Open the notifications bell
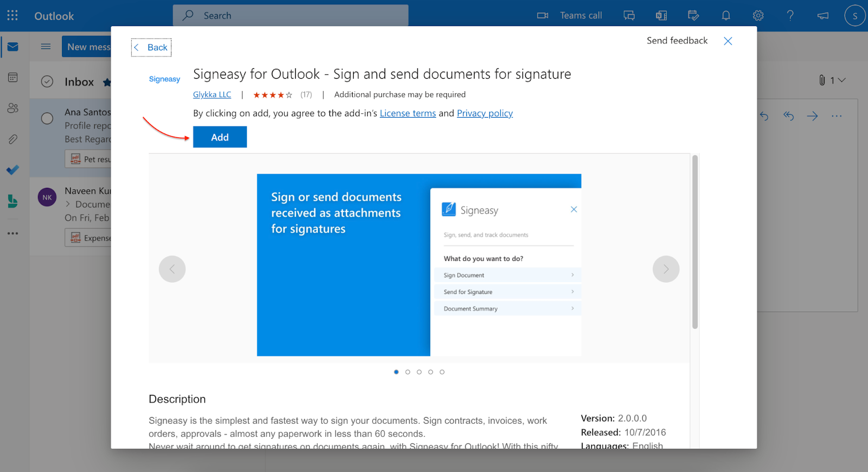 click(726, 16)
